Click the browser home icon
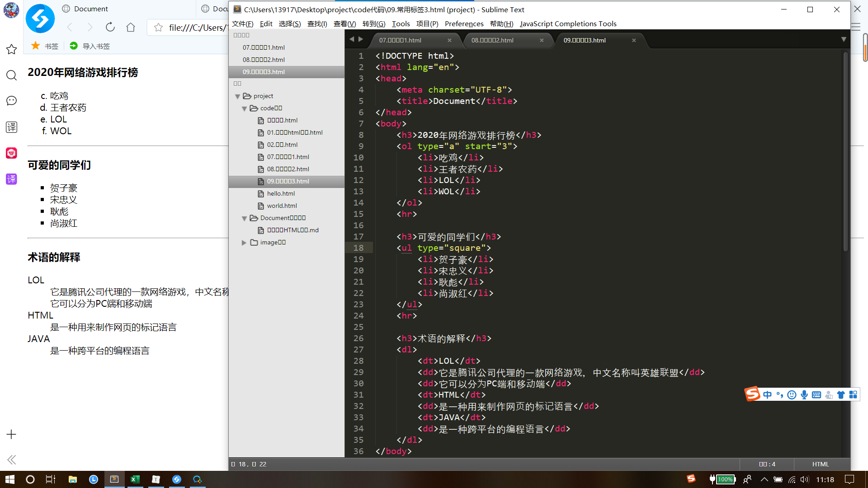Image resolution: width=868 pixels, height=488 pixels. tap(131, 27)
